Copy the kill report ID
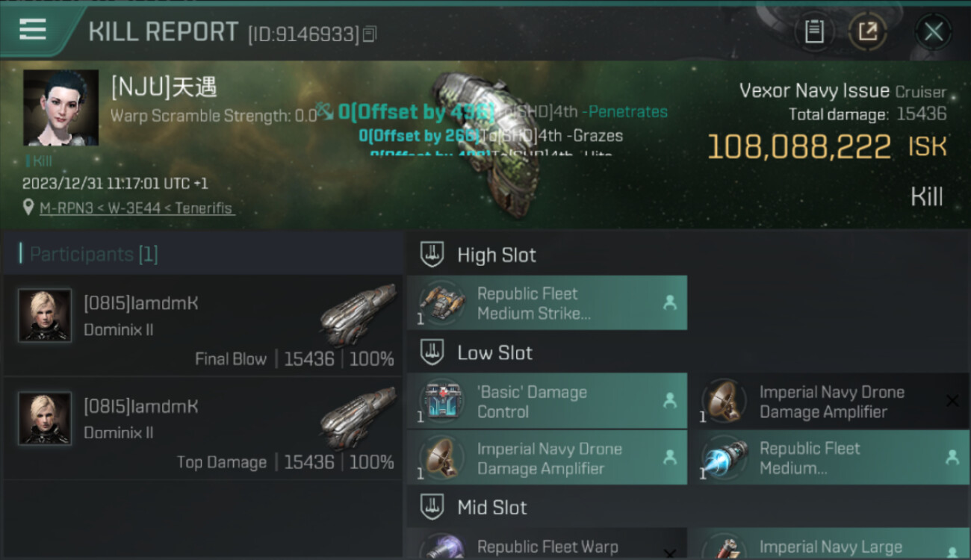971x560 pixels. (371, 34)
